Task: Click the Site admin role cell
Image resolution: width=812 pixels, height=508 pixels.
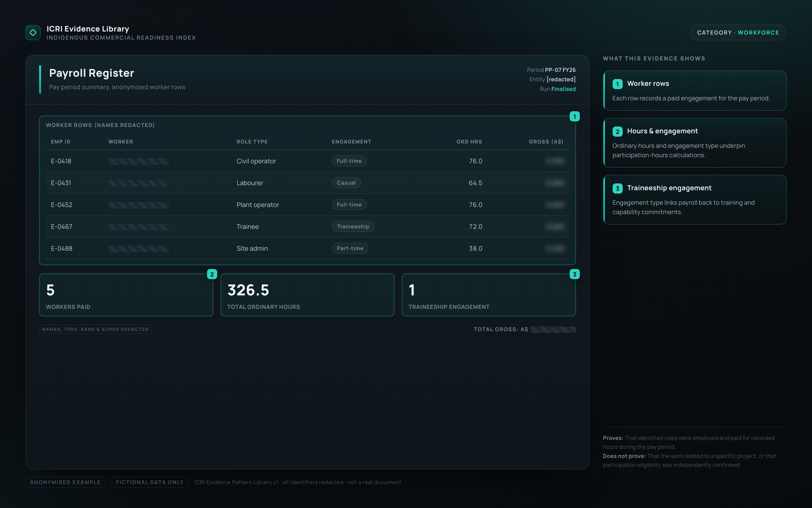Action: 252,248
